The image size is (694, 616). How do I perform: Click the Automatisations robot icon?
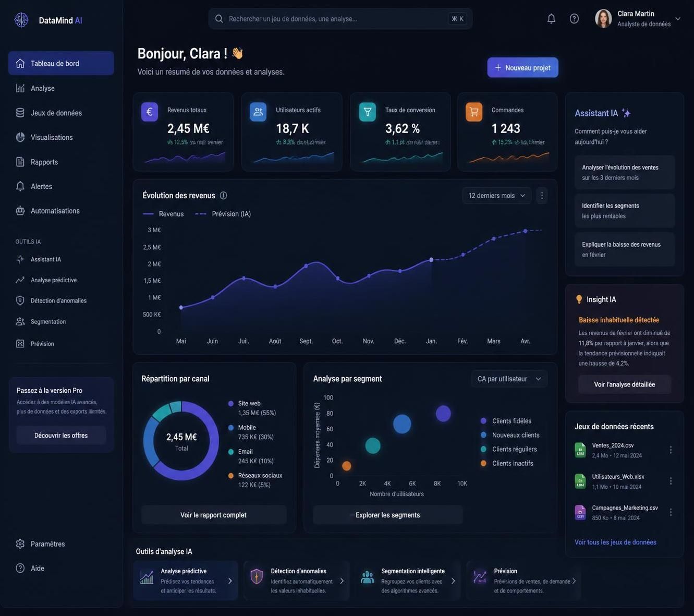(x=20, y=211)
